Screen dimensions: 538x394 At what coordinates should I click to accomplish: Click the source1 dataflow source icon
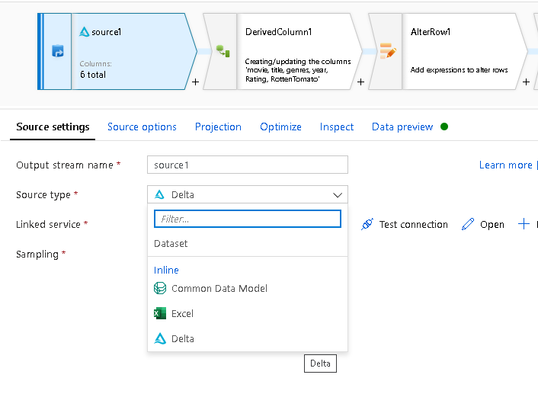pos(58,51)
